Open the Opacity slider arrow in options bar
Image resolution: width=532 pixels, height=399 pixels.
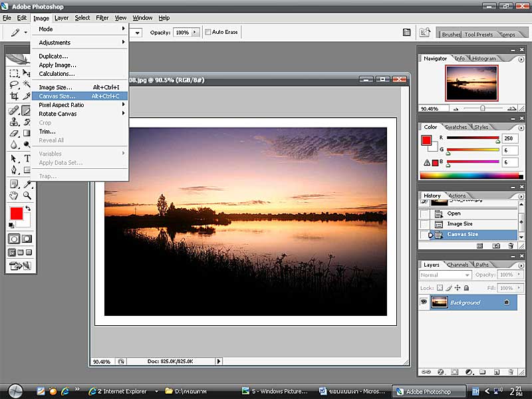[195, 33]
